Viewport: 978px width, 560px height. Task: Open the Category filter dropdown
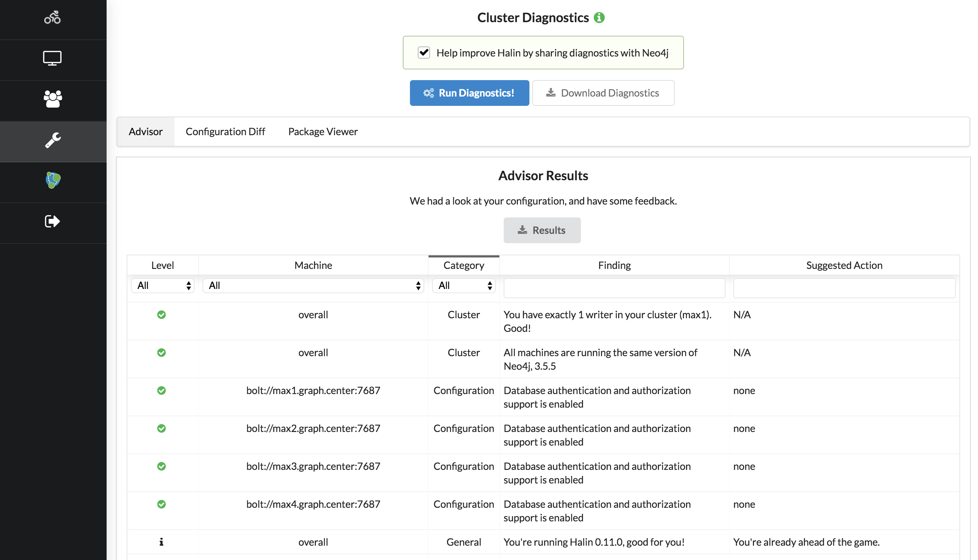point(464,286)
